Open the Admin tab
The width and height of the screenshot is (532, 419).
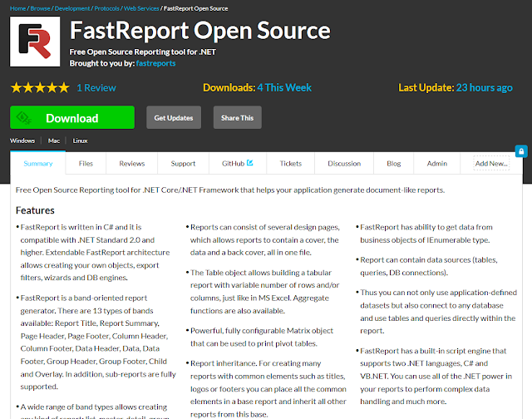point(437,164)
